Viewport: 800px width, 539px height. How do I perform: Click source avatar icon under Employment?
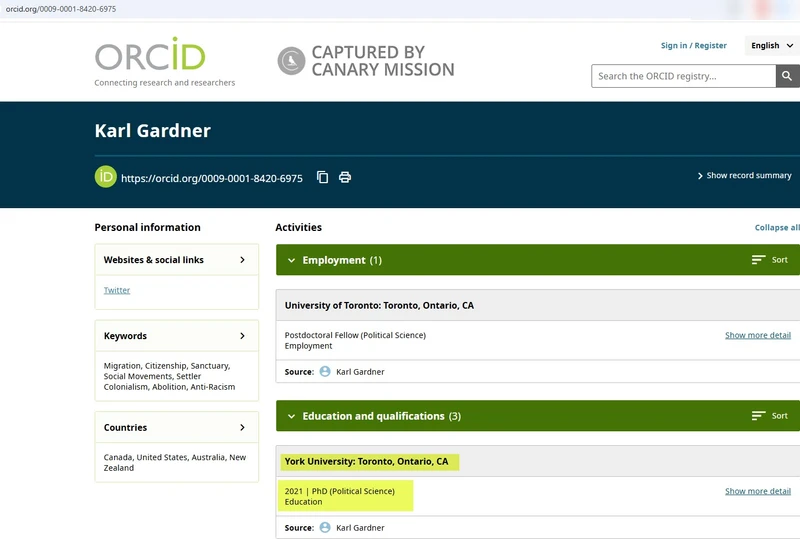point(325,372)
